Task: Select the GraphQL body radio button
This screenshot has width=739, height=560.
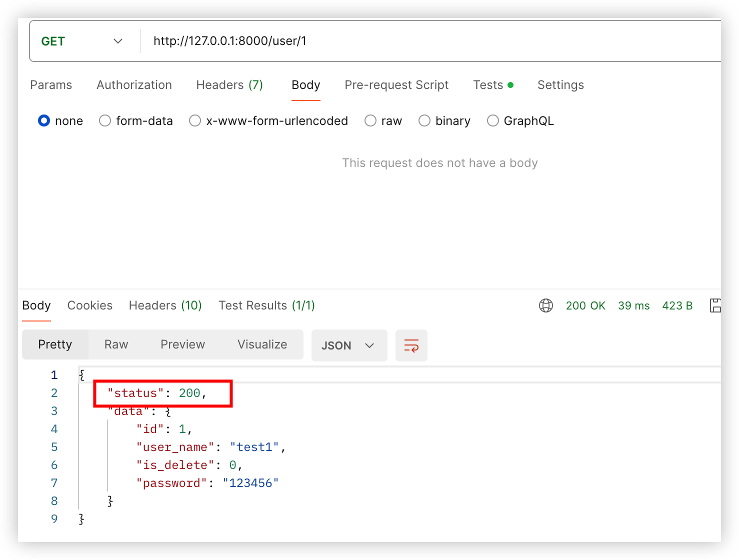Action: (x=493, y=121)
